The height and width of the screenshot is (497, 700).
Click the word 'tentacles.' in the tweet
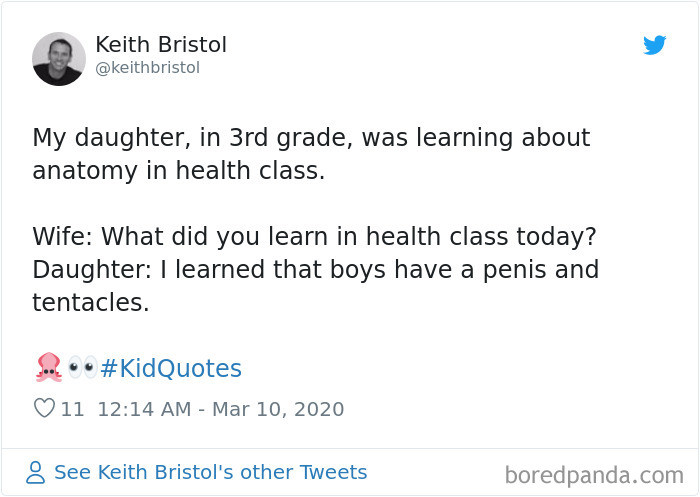pos(90,303)
